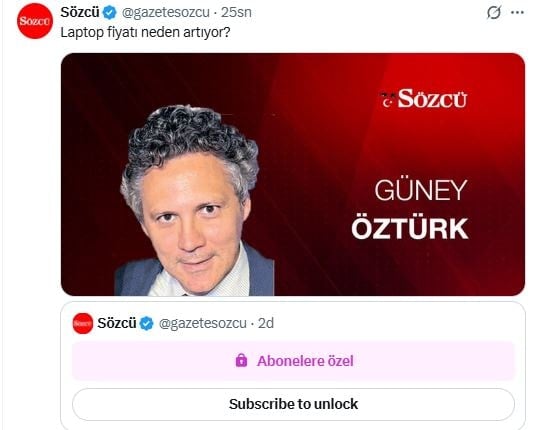Click the columnist's portrait photo

click(192, 200)
